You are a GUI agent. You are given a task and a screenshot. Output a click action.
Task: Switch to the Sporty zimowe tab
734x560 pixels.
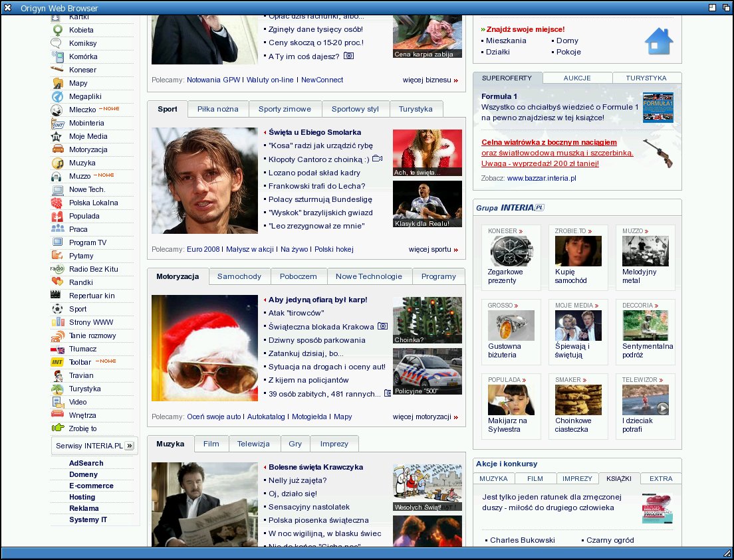coord(285,109)
